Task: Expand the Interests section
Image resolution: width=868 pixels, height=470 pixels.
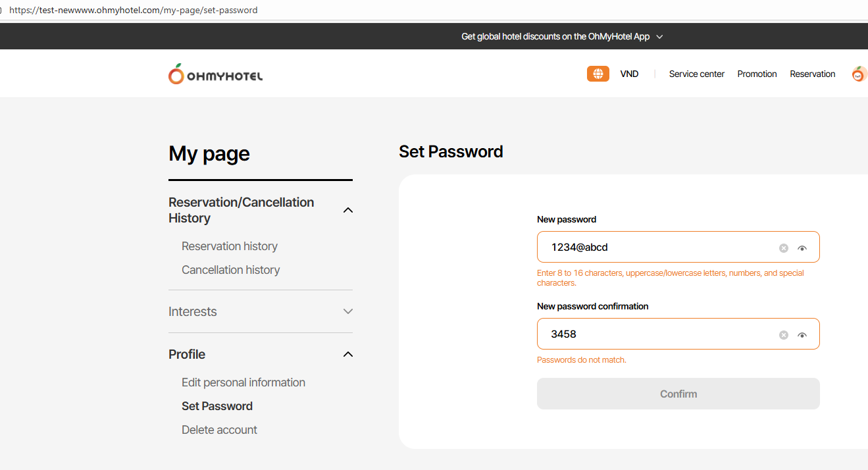Action: (348, 311)
